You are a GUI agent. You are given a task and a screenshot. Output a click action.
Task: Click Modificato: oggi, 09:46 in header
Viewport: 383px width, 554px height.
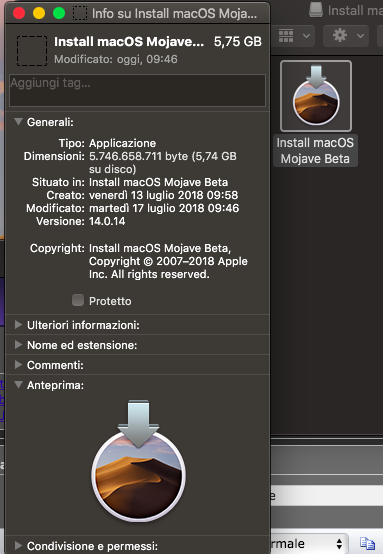pos(116,59)
